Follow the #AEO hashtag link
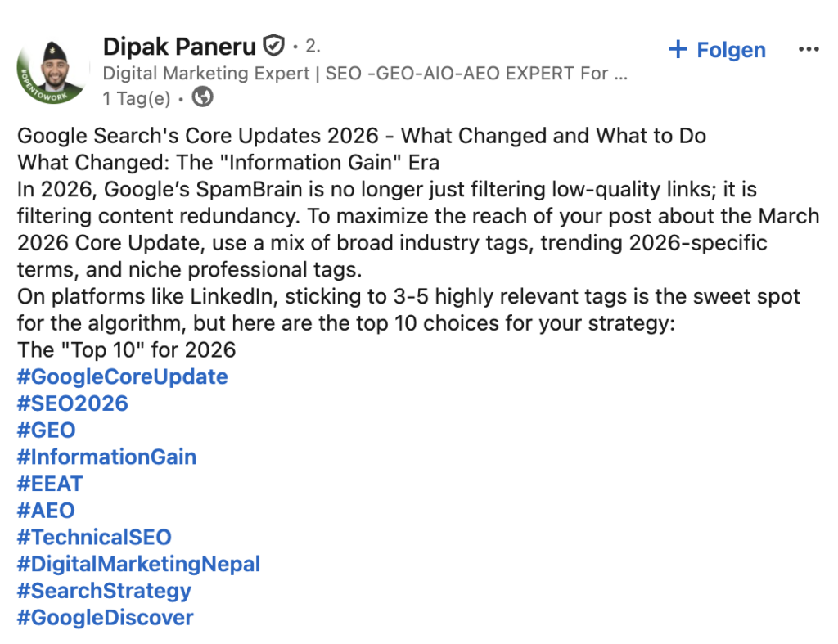838x644 pixels. point(46,511)
